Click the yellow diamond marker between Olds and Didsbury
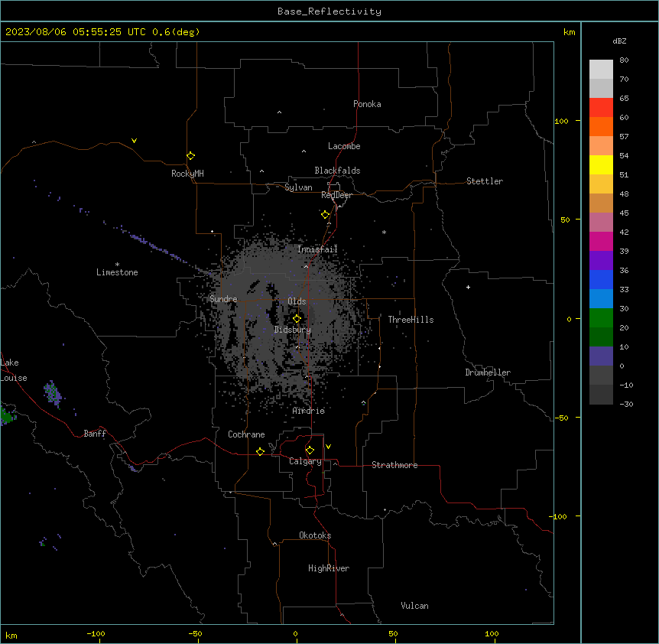The image size is (659, 644). (297, 319)
